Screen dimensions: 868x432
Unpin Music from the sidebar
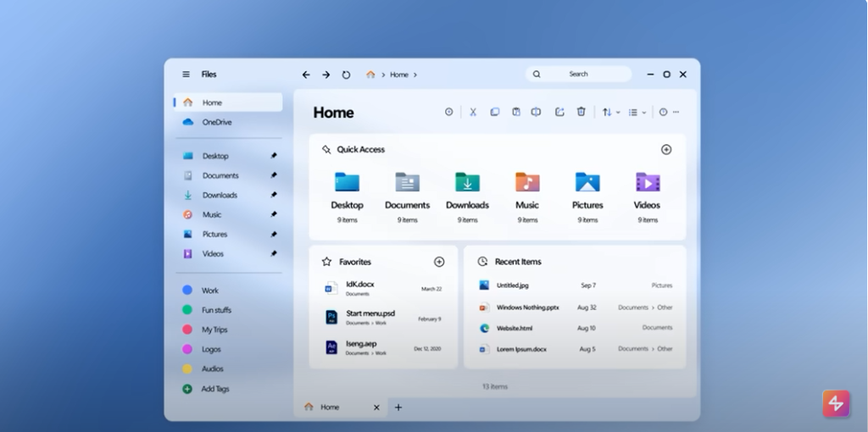point(274,214)
